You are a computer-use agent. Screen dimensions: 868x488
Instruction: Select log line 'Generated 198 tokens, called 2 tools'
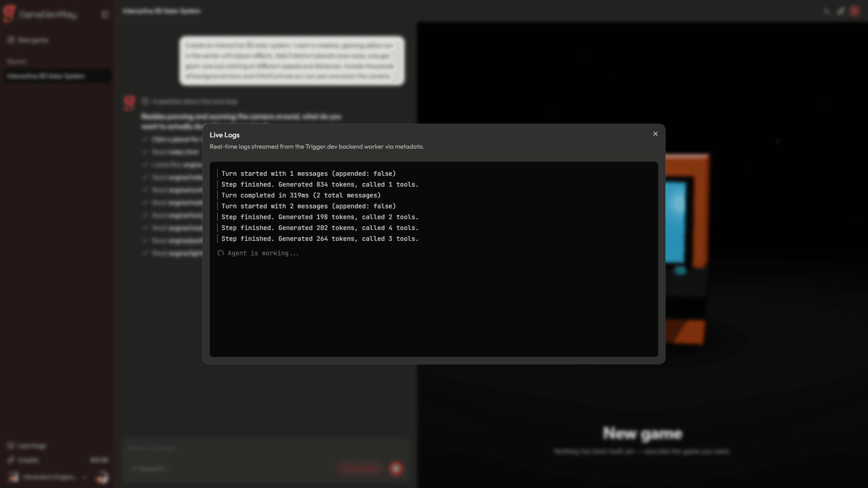coord(320,217)
